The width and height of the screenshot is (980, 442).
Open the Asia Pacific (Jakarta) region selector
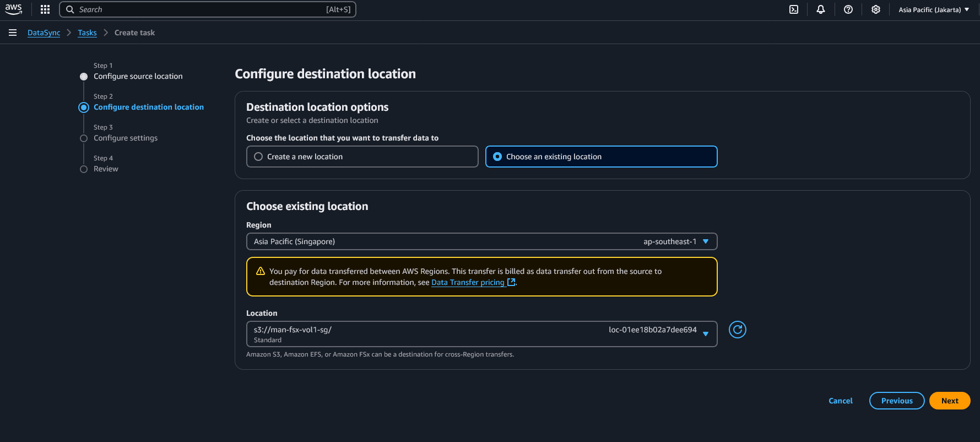tap(934, 9)
